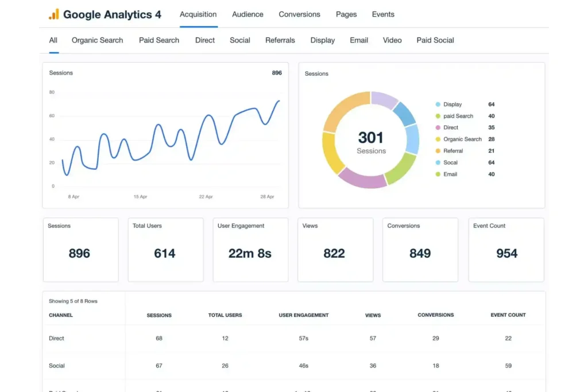Click Social row event count 59
Image resolution: width=588 pixels, height=392 pixels.
point(508,366)
